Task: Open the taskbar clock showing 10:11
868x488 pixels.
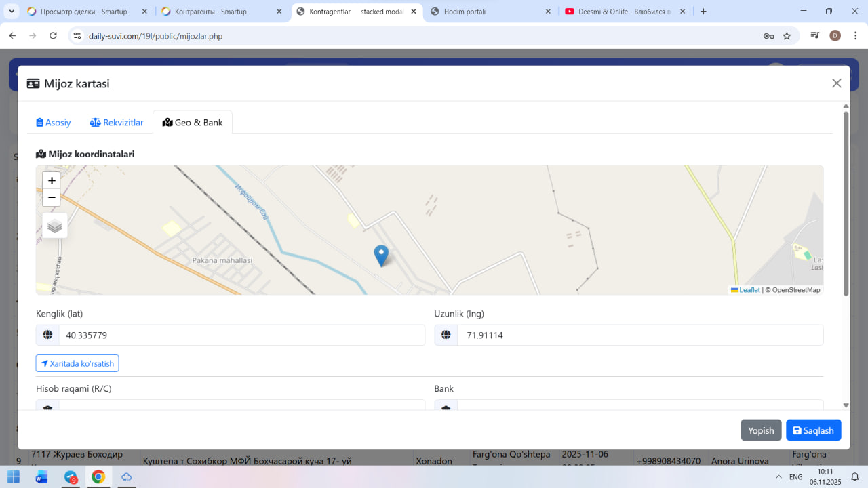Action: (x=825, y=476)
